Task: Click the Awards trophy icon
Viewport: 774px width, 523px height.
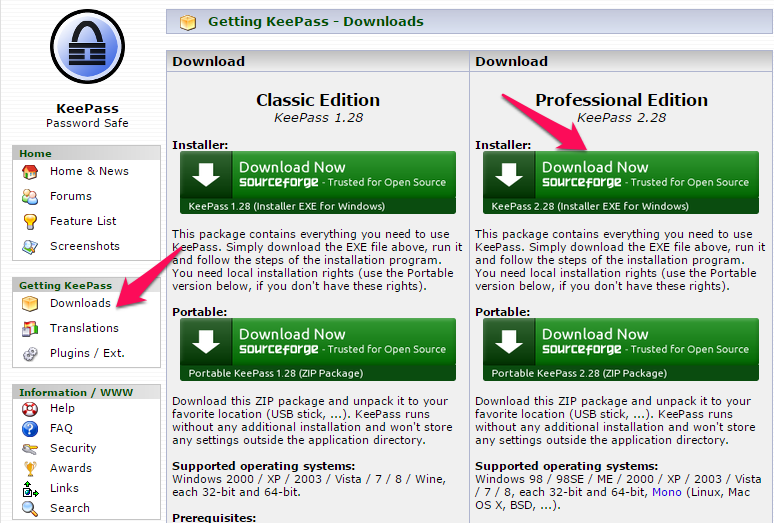Action: [30, 468]
